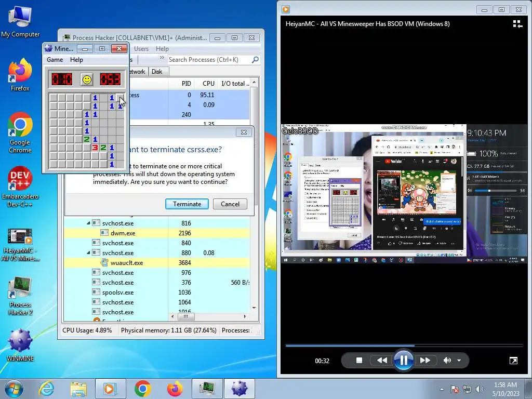Open Help menu in Process Hacker

[x=162, y=49]
